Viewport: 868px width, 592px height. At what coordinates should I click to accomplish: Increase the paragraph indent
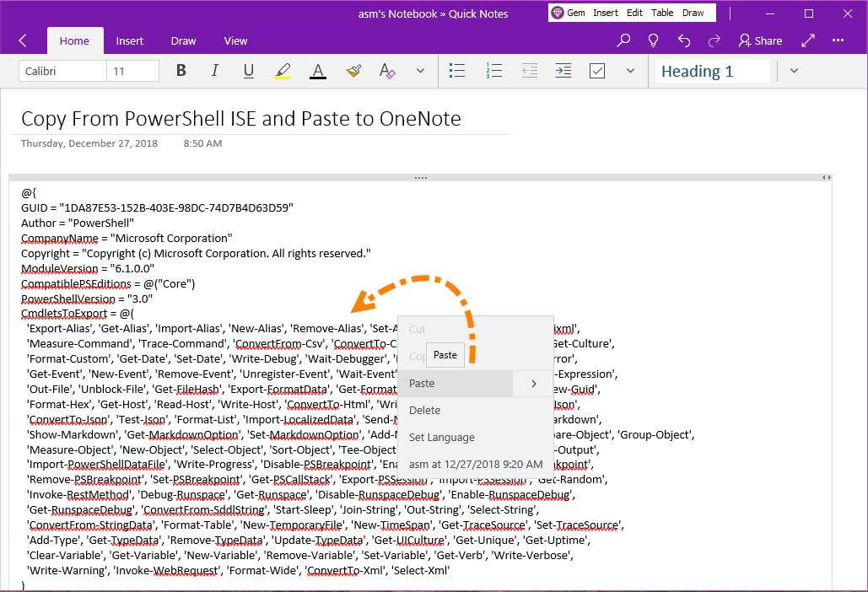[x=563, y=70]
